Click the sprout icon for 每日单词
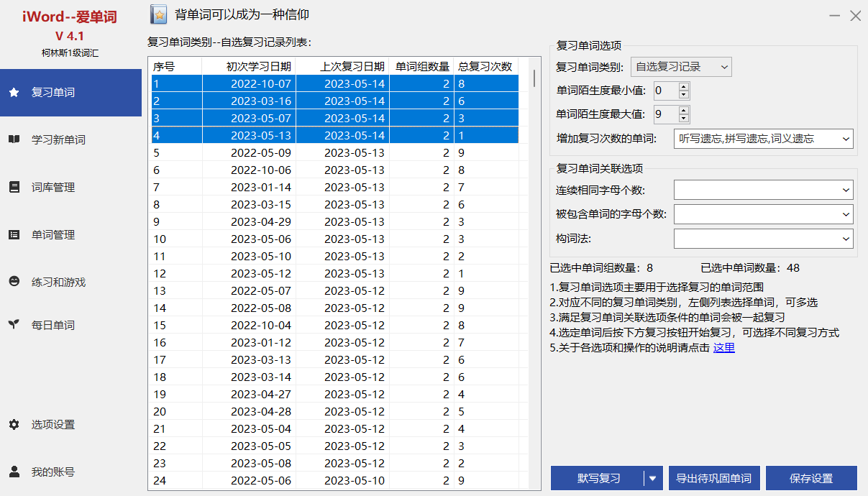This screenshot has height=496, width=868. [14, 325]
